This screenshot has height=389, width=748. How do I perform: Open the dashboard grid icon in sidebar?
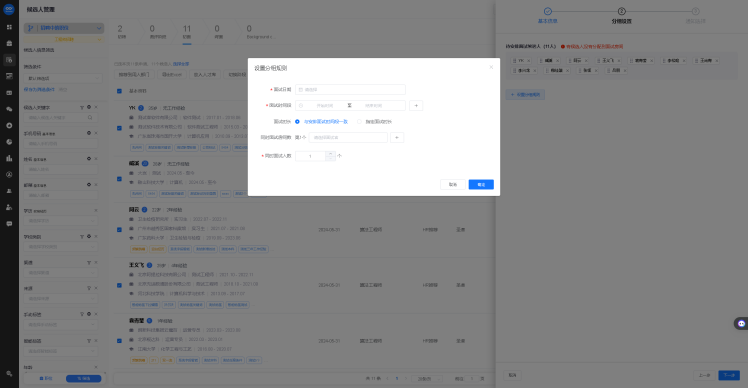click(9, 27)
